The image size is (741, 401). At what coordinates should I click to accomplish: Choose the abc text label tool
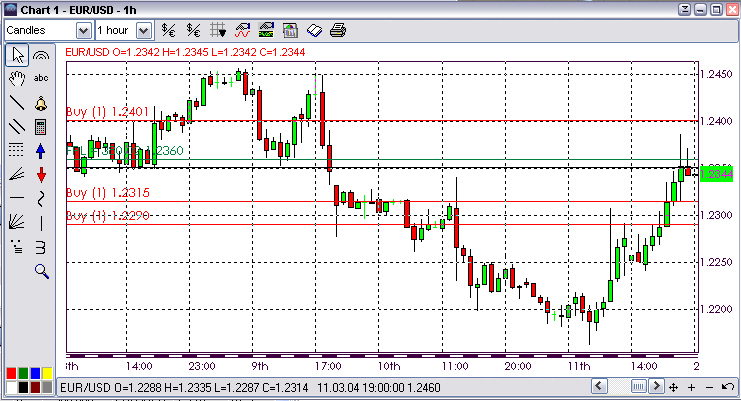(41, 78)
